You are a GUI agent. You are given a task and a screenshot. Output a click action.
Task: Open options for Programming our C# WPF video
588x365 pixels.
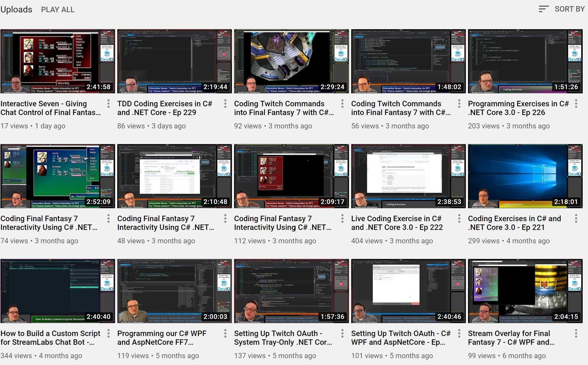coord(225,333)
